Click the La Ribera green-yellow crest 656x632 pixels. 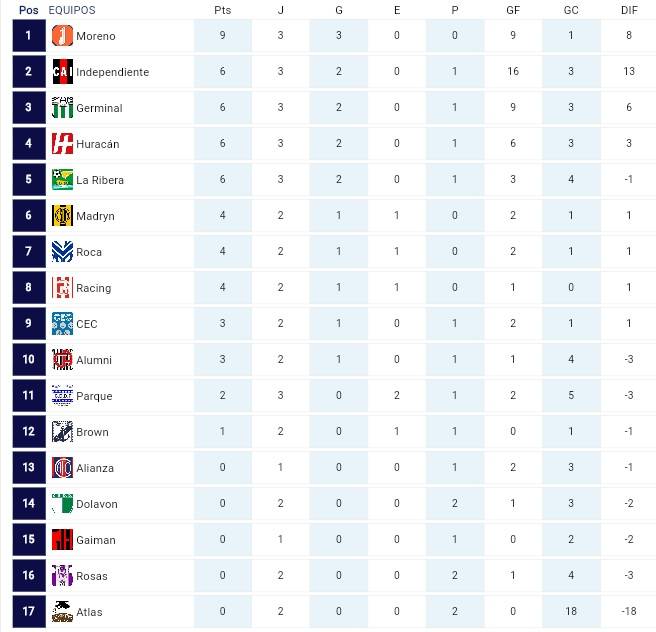coord(62,179)
